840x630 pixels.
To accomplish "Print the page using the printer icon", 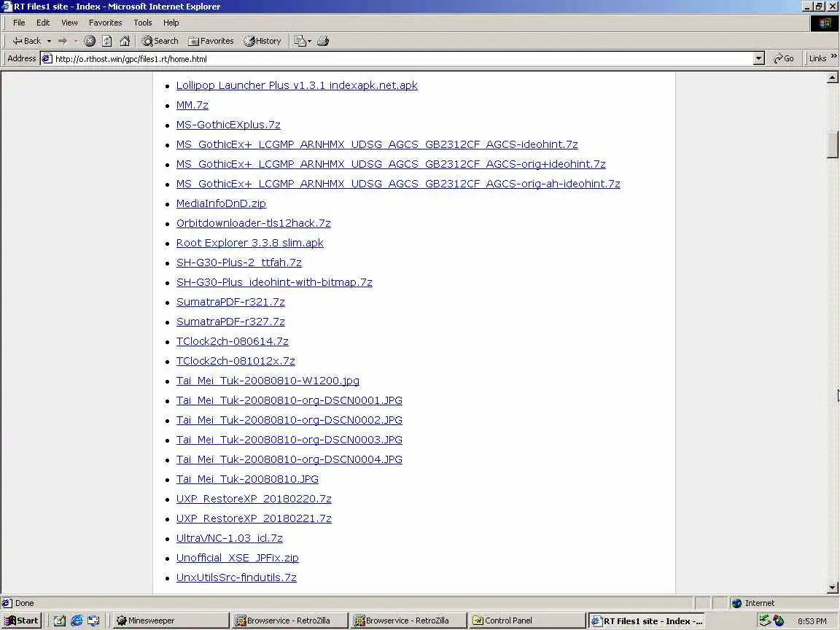I will click(322, 41).
